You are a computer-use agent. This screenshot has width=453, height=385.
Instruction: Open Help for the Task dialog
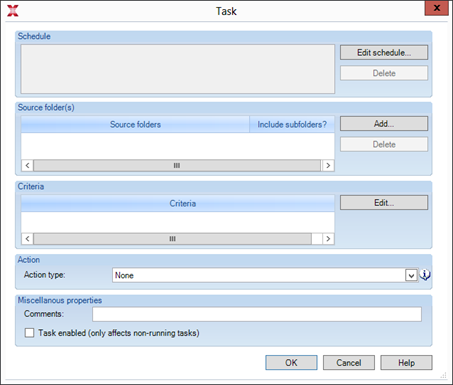(406, 363)
